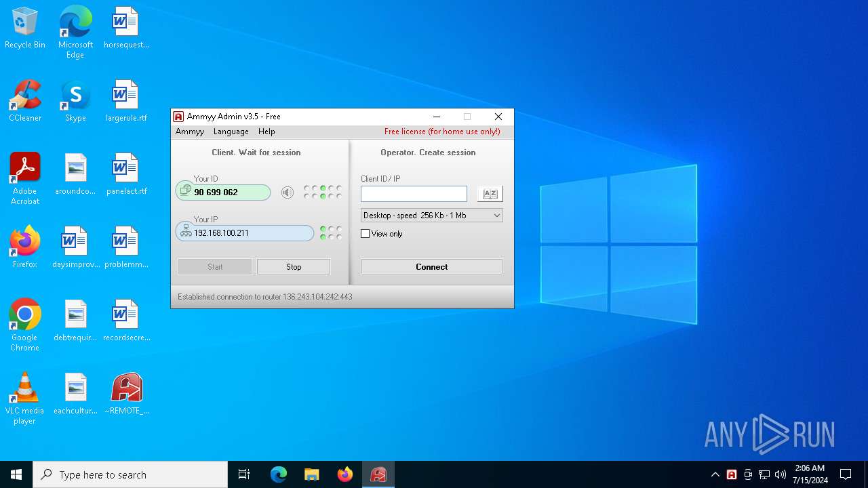Click the network icon in Your IP field
This screenshot has height=488, width=868.
pos(186,232)
